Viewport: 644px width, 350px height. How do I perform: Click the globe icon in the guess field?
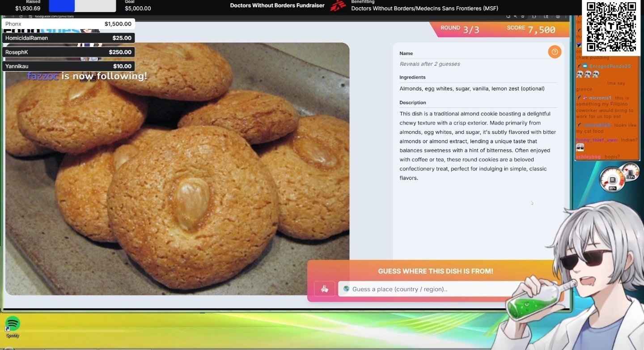click(x=346, y=289)
